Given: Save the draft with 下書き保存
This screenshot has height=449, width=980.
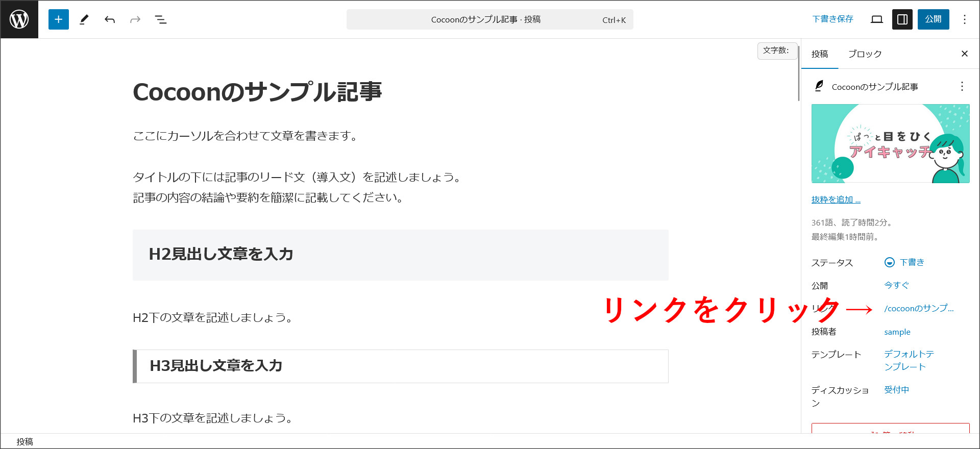Looking at the screenshot, I should point(832,19).
